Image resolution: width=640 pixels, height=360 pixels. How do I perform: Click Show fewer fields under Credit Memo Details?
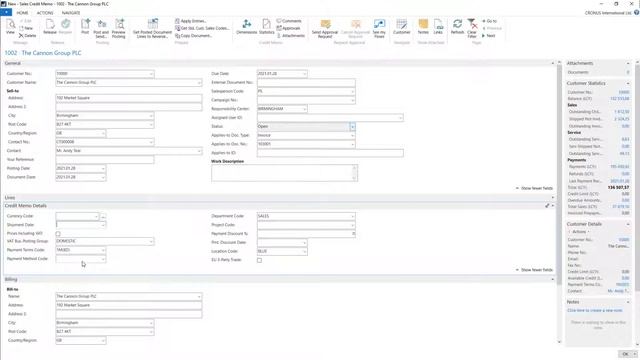click(534, 270)
